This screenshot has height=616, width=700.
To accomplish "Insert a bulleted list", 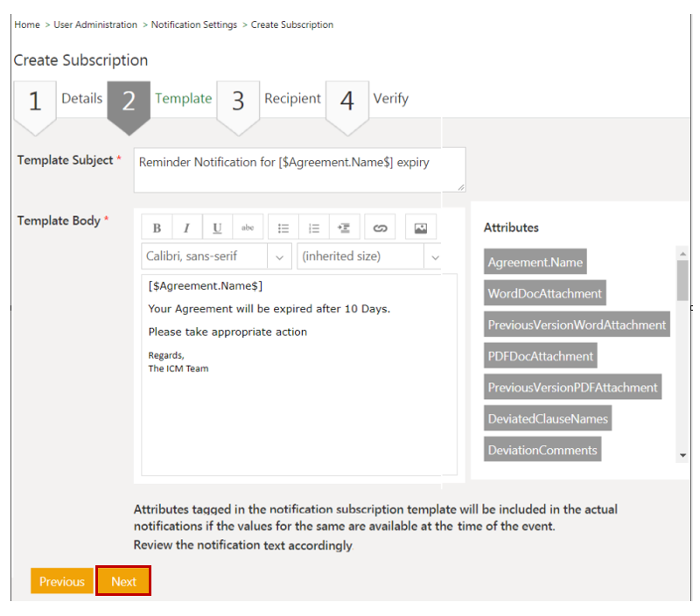I will click(283, 228).
